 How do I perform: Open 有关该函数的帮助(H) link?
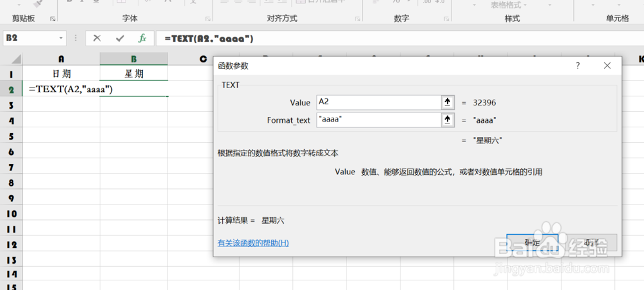coord(253,243)
